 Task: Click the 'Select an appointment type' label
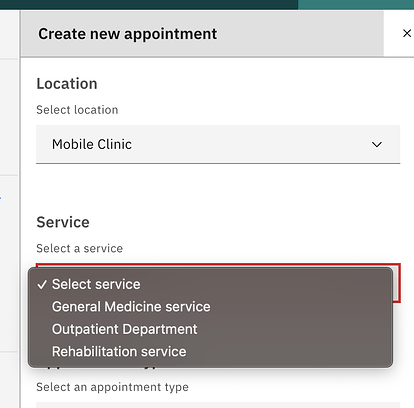tap(112, 387)
